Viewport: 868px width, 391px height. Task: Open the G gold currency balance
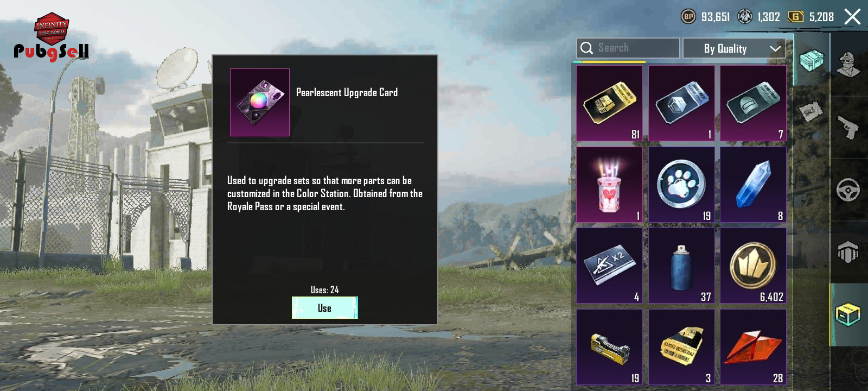click(x=810, y=17)
